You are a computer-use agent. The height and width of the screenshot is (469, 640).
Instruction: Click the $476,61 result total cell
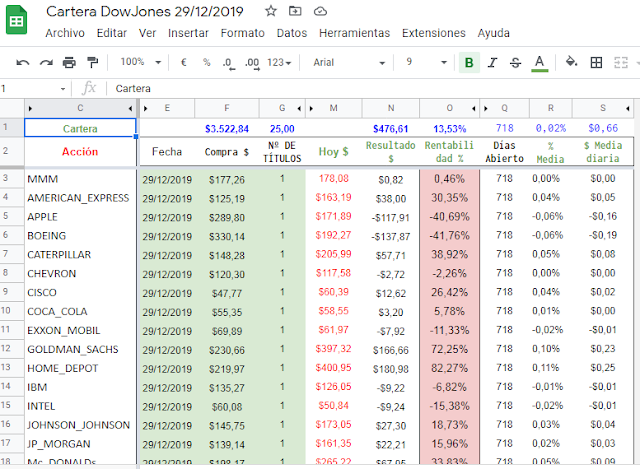(x=391, y=129)
